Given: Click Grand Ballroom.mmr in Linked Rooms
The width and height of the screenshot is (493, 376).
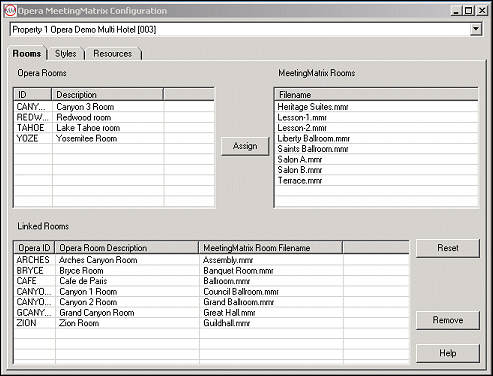Looking at the screenshot, I should [x=238, y=302].
